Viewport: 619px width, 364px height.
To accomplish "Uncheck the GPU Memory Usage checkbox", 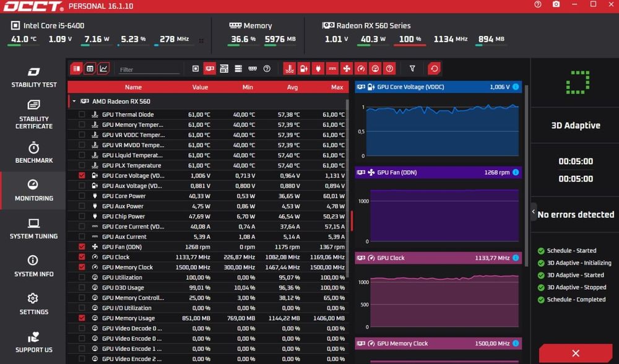I will pos(82,318).
